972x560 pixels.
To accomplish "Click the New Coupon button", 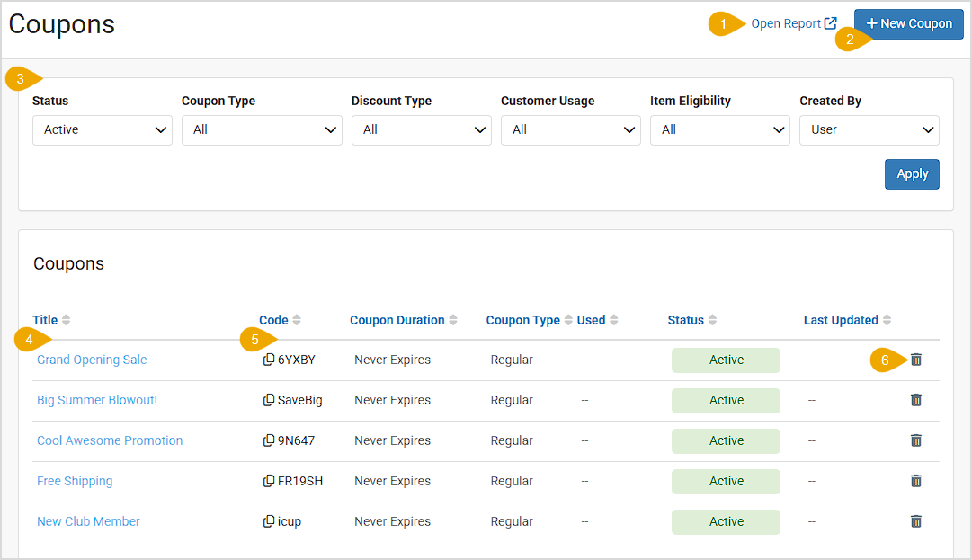I will coord(908,24).
